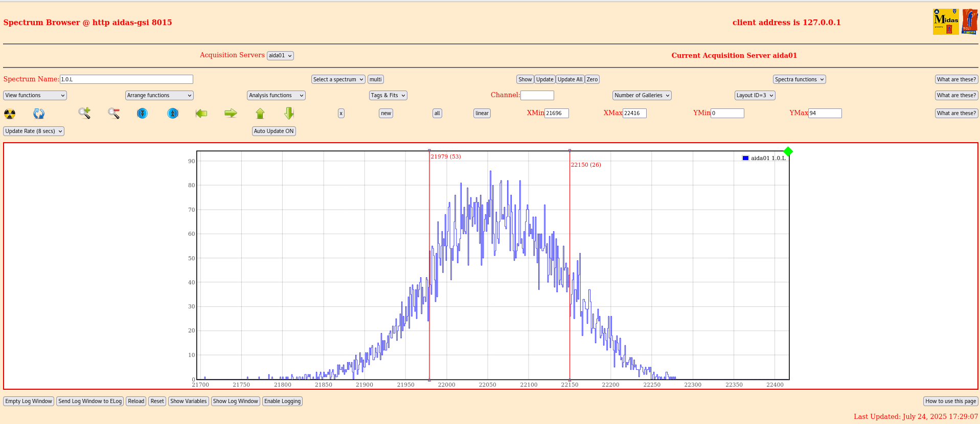Open the Tags & Fits menu
This screenshot has width=980, height=424.
[388, 96]
